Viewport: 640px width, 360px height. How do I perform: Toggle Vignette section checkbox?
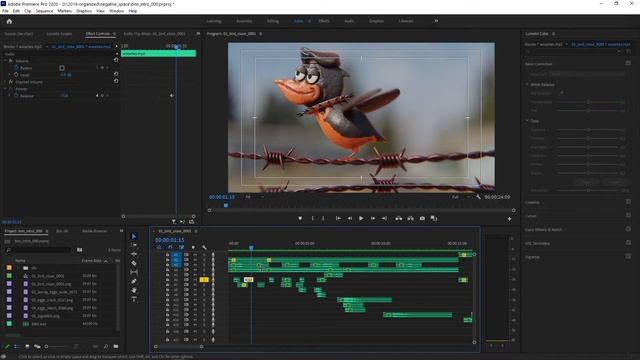coord(628,256)
